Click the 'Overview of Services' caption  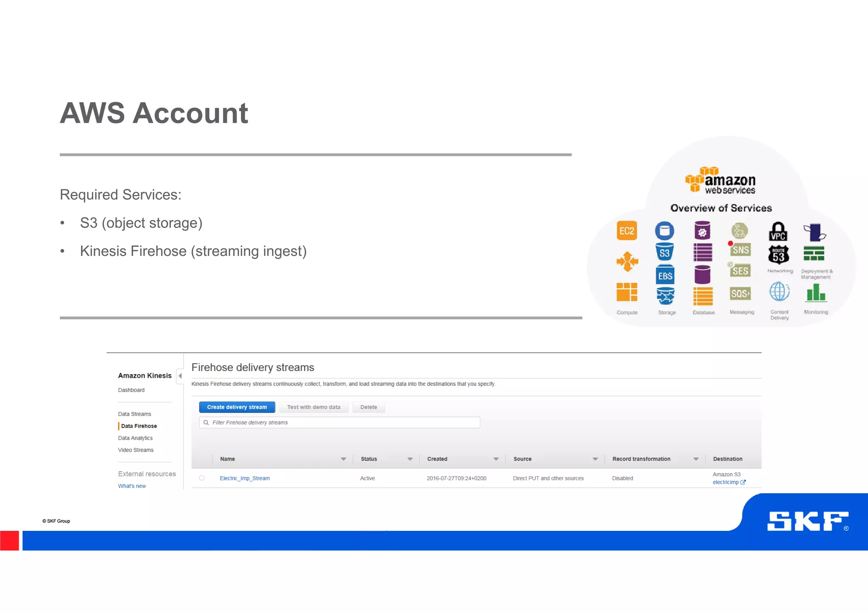(721, 208)
